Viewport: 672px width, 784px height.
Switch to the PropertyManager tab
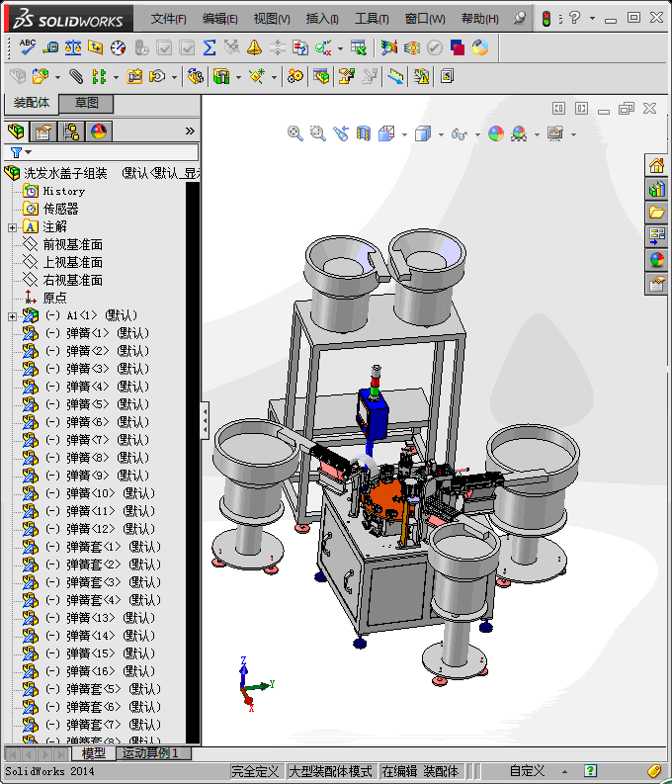click(x=43, y=131)
